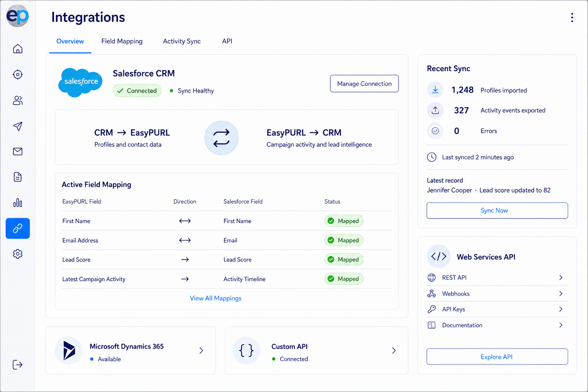
Task: Click the Profiles imported download icon
Action: [435, 90]
